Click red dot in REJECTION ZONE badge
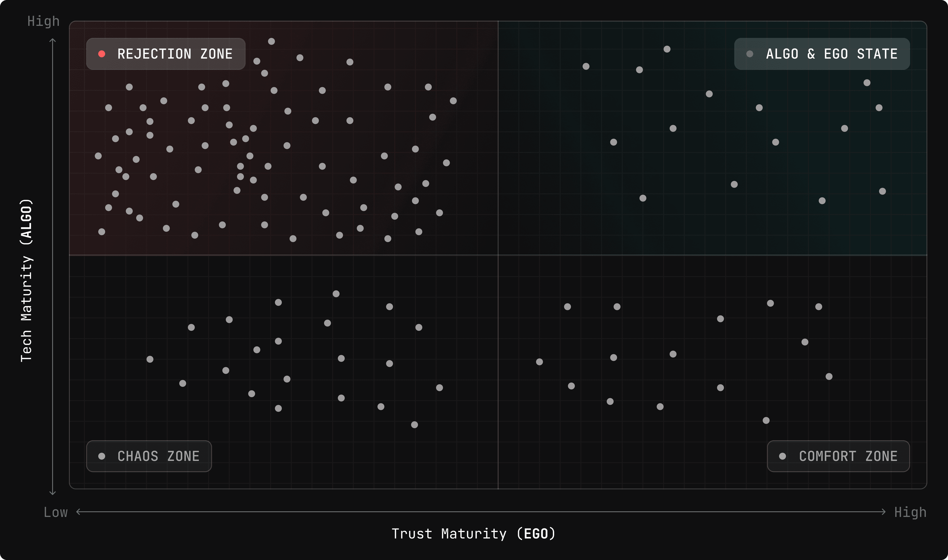The image size is (948, 560). tap(101, 54)
